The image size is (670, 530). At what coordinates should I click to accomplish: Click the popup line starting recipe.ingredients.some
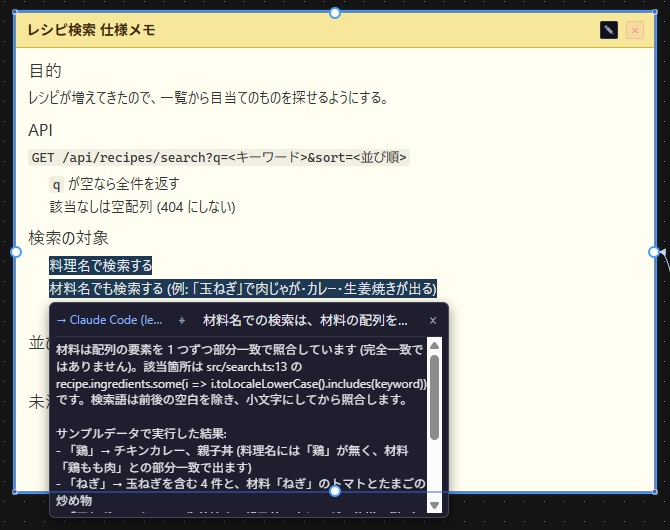241,383
